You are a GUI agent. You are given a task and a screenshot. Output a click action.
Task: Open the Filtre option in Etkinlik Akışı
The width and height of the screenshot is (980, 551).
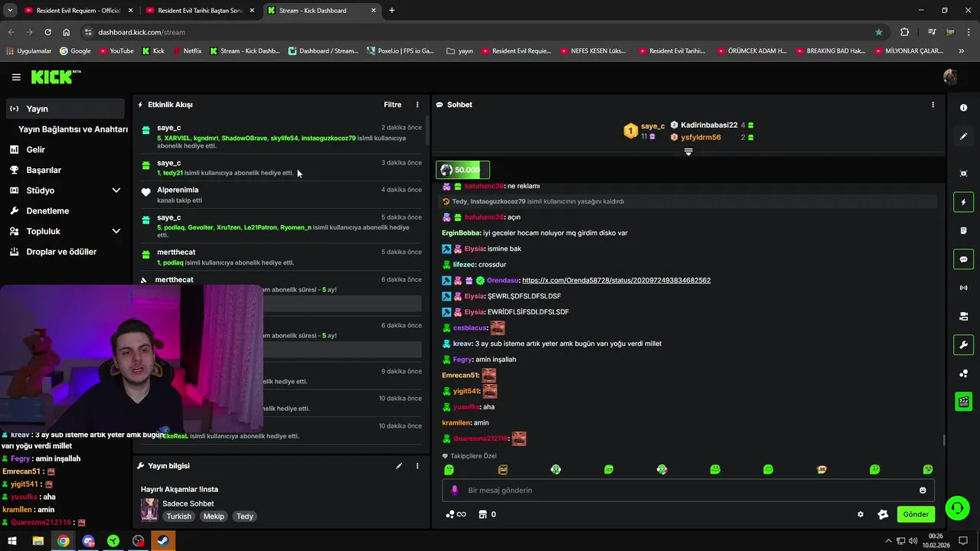tap(392, 105)
